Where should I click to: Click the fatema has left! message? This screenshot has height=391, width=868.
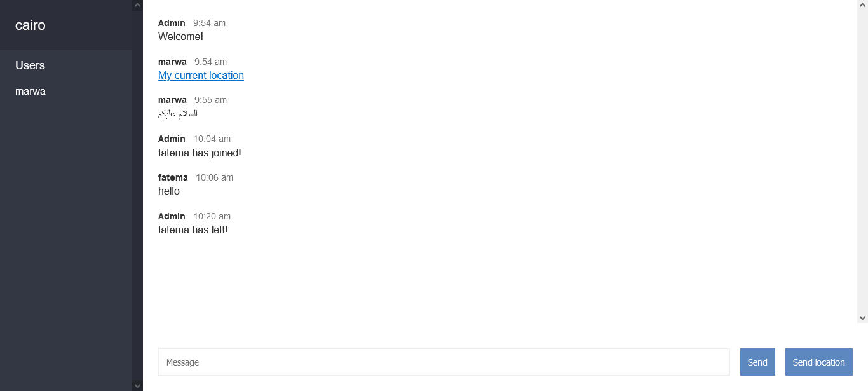(x=193, y=230)
